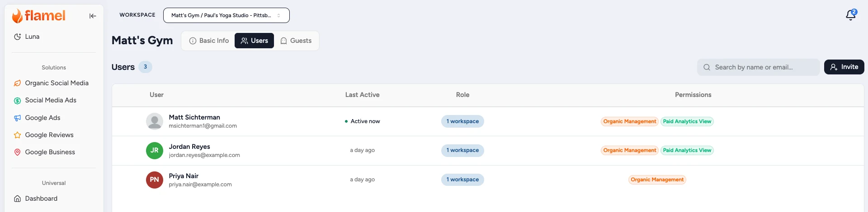The height and width of the screenshot is (212, 868).
Task: Click Priya Nair's a day ago text
Action: click(x=362, y=180)
